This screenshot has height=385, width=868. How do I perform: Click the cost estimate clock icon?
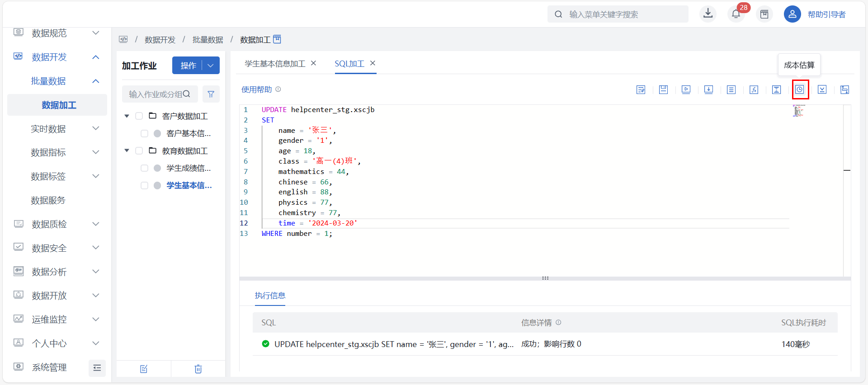(x=800, y=89)
